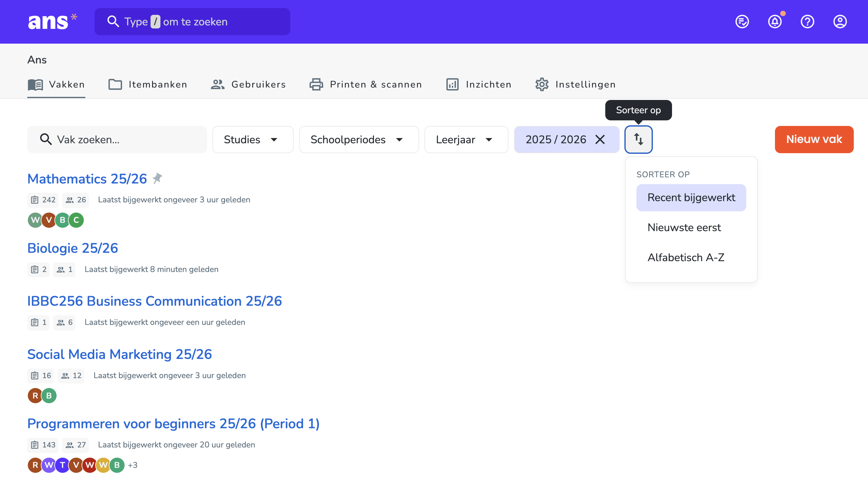868x479 pixels.
Task: Switch to the Itembanken tab
Action: tap(148, 84)
